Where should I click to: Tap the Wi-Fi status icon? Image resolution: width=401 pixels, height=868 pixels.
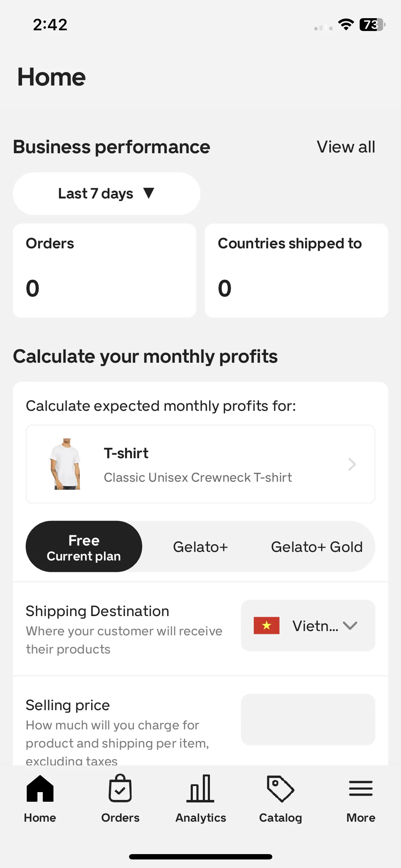click(346, 24)
